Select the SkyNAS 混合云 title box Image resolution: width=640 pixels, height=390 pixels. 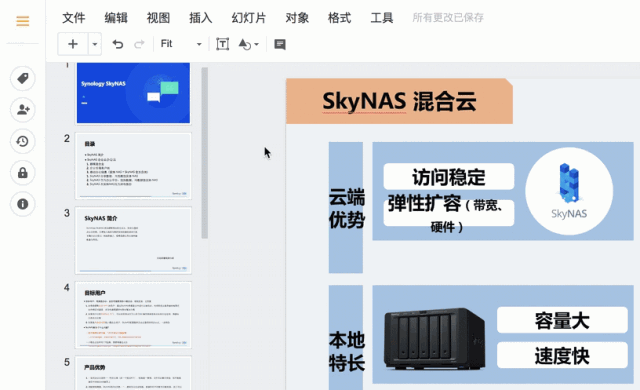(x=399, y=101)
